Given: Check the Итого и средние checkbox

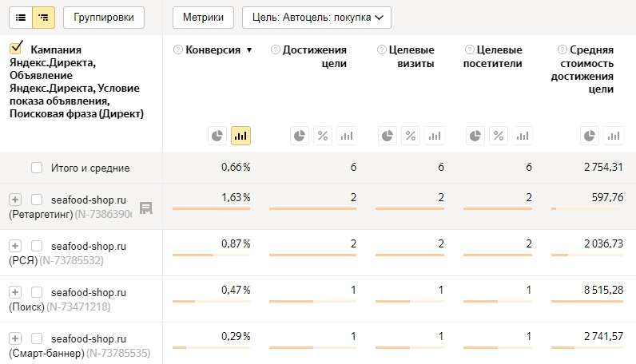Looking at the screenshot, I should click(37, 168).
